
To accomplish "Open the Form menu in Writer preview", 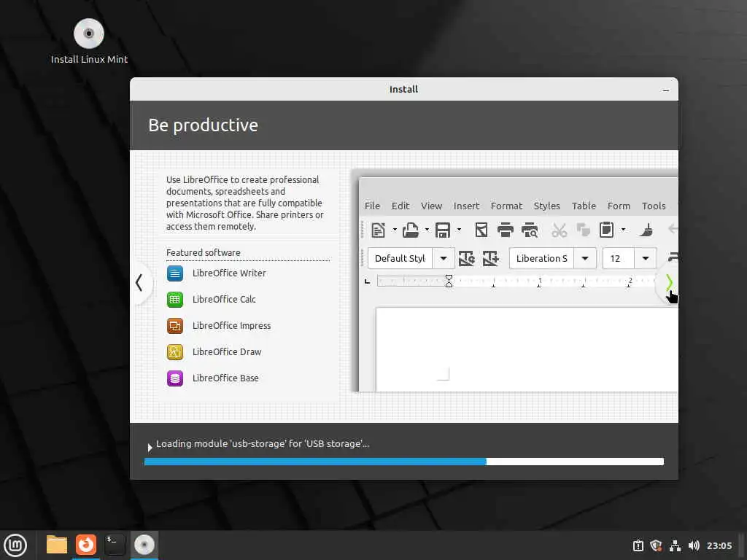I will [x=619, y=206].
